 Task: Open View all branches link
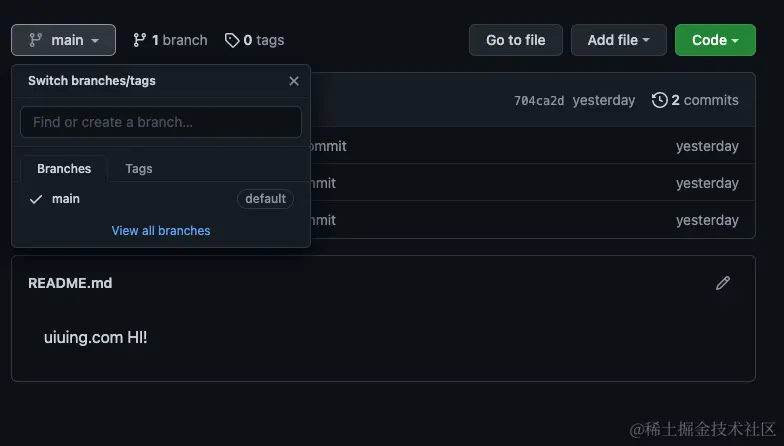tap(161, 230)
